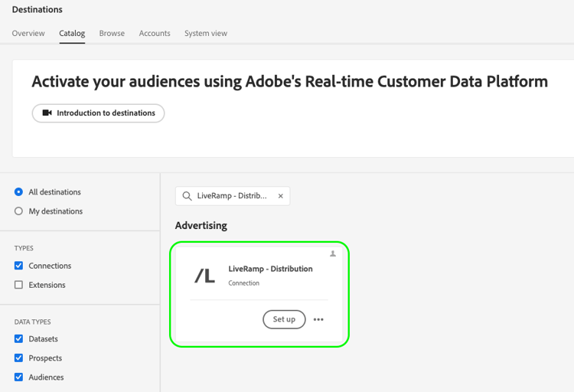Uncheck the Datasets checkbox

pos(18,338)
